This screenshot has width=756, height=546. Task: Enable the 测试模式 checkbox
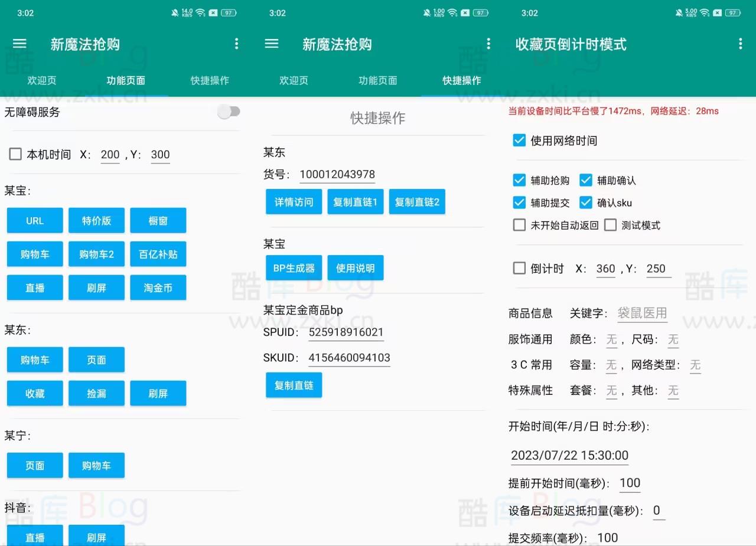pos(610,225)
